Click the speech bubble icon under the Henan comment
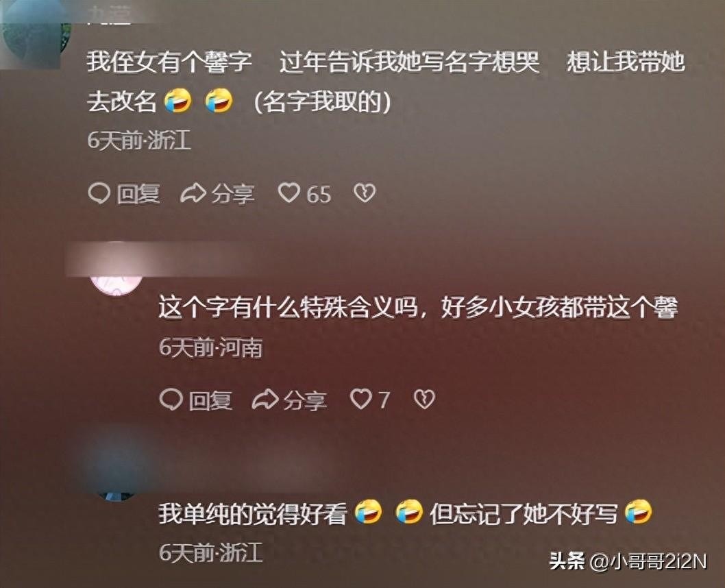 tap(171, 400)
